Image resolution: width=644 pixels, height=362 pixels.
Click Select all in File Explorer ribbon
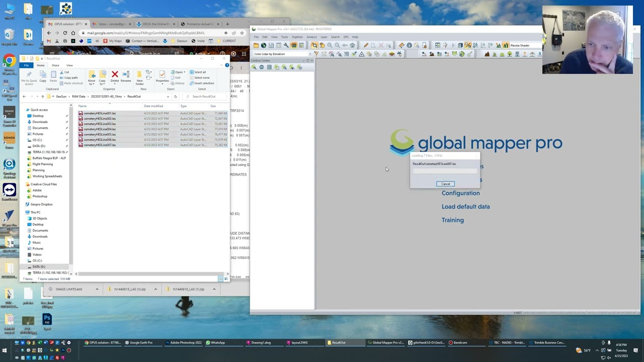point(197,72)
